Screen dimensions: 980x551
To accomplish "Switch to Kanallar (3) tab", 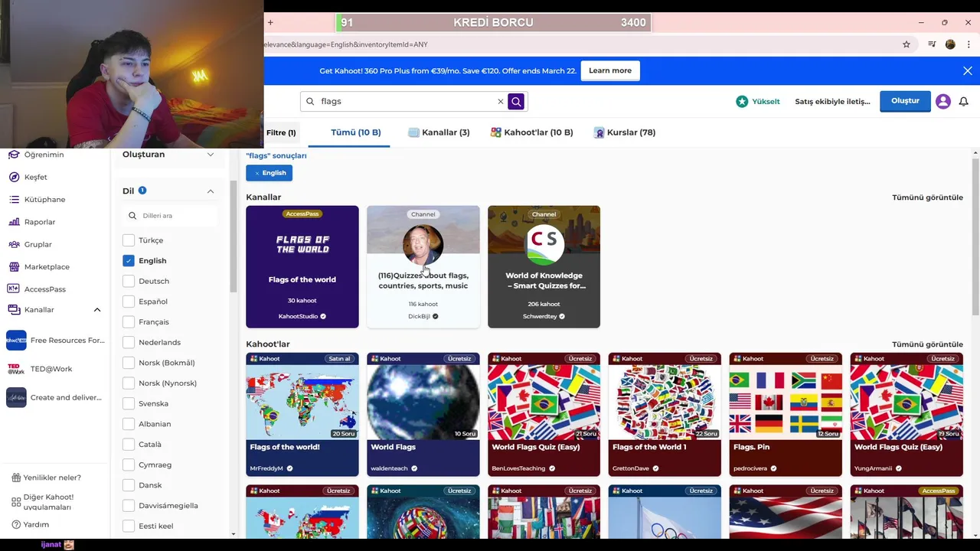I will point(439,132).
